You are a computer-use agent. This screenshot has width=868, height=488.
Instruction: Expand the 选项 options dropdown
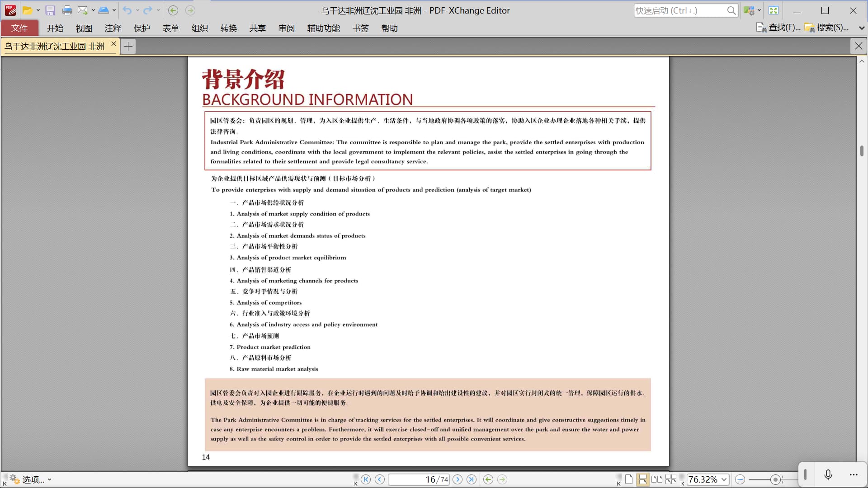coord(49,479)
